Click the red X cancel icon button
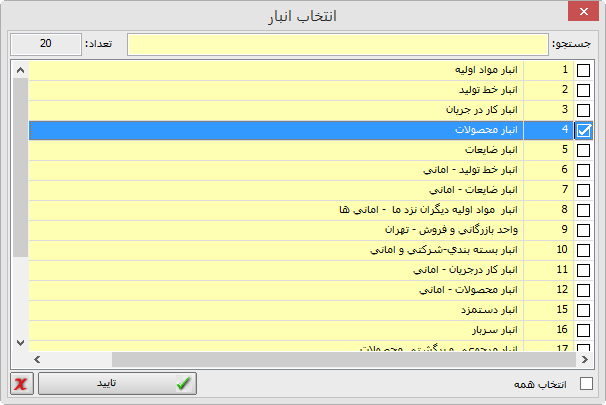This screenshot has width=606, height=405. pyautogui.click(x=22, y=383)
